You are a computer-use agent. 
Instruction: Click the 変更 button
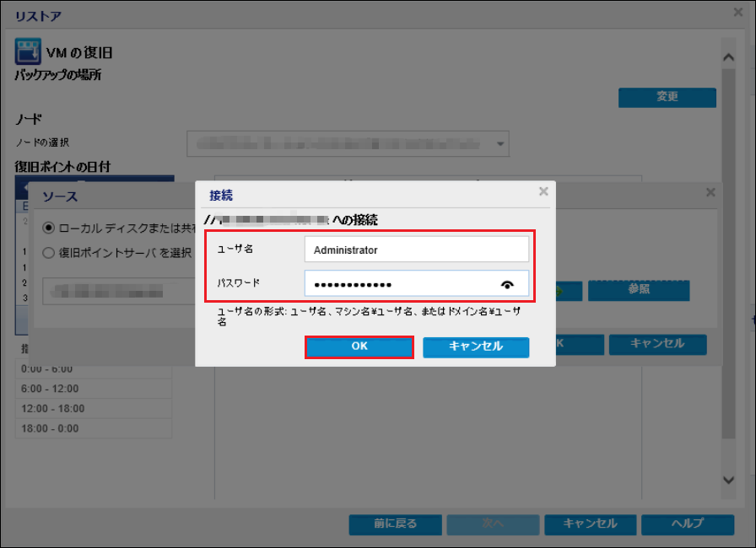[x=667, y=97]
